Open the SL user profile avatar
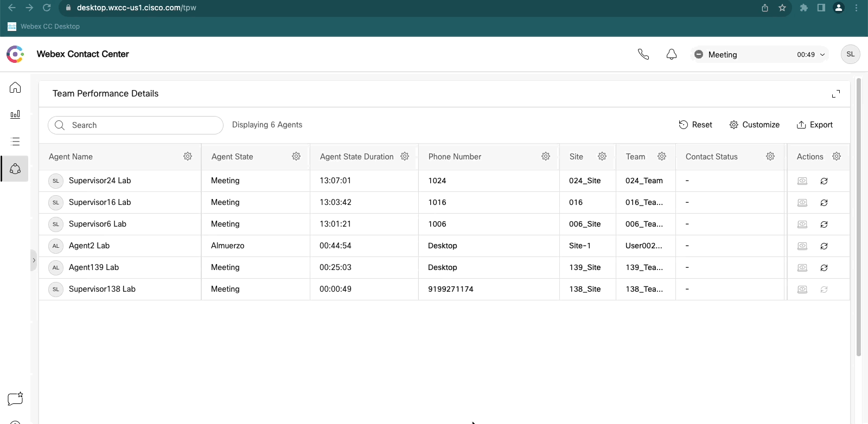Viewport: 868px width, 424px height. tap(850, 54)
